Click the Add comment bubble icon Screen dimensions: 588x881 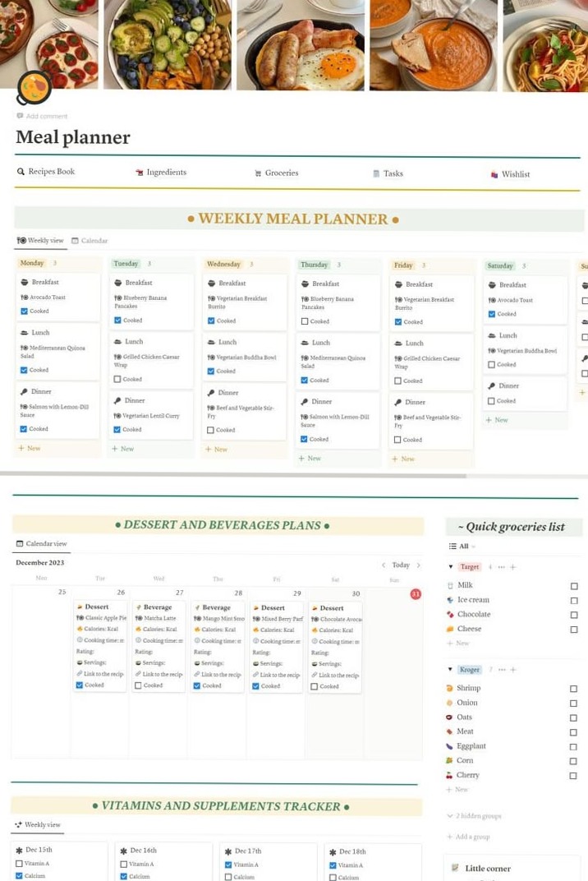(x=20, y=116)
